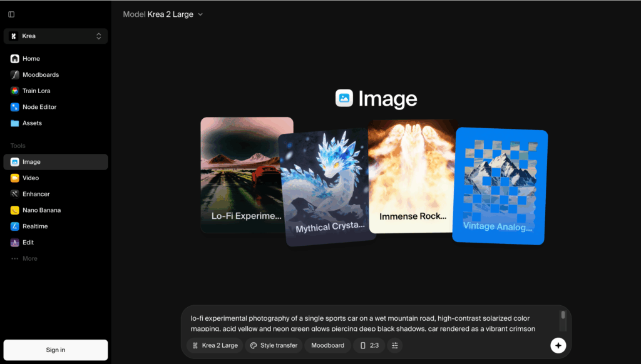The height and width of the screenshot is (364, 641).
Task: Open the Edit tool icon
Action: click(15, 242)
